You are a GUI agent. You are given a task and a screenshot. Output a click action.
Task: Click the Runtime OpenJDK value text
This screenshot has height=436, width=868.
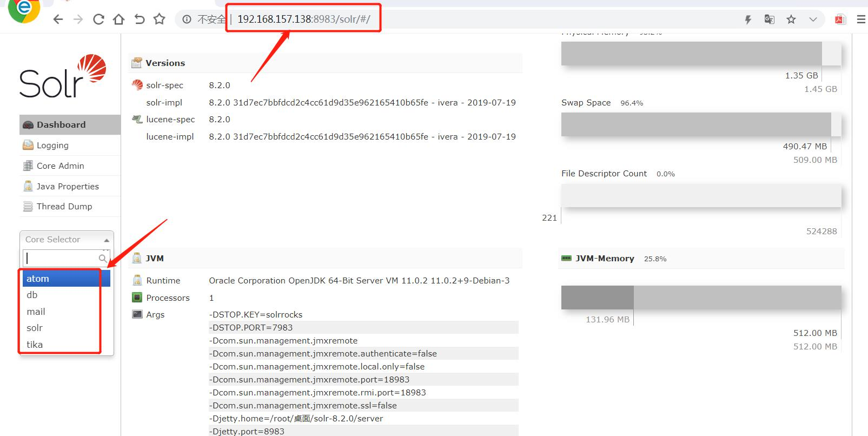click(359, 280)
